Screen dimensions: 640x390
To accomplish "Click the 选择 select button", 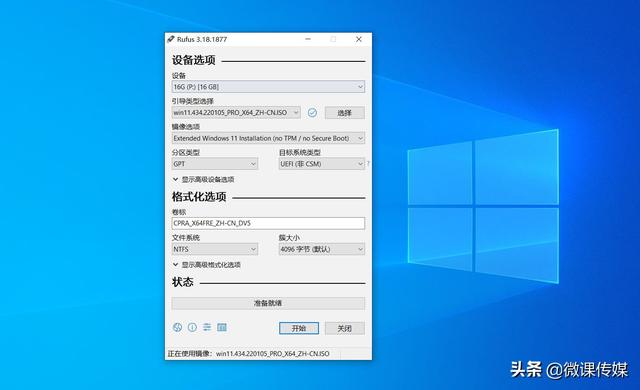I will (x=344, y=113).
